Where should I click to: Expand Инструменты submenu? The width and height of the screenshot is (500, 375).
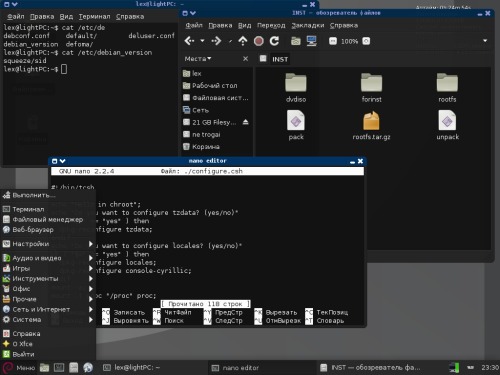[x=48, y=278]
